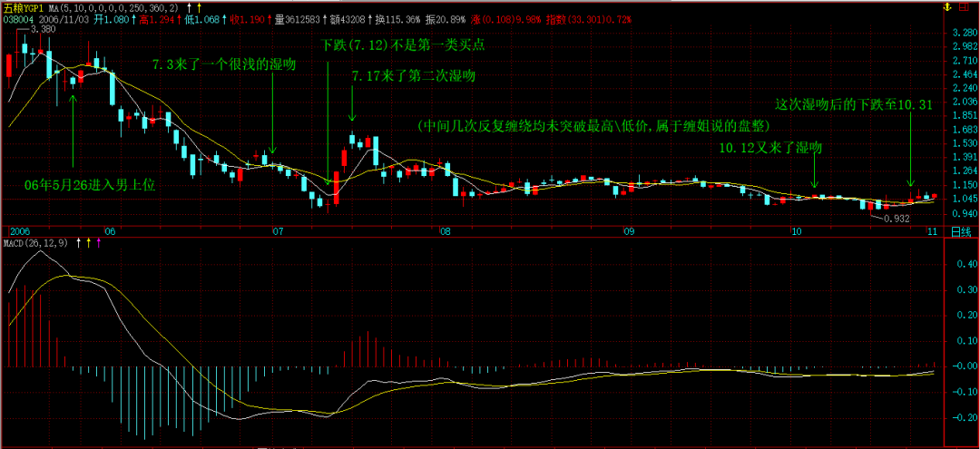Click the opening price 开1.080
The image size is (980, 449).
coord(112,20)
